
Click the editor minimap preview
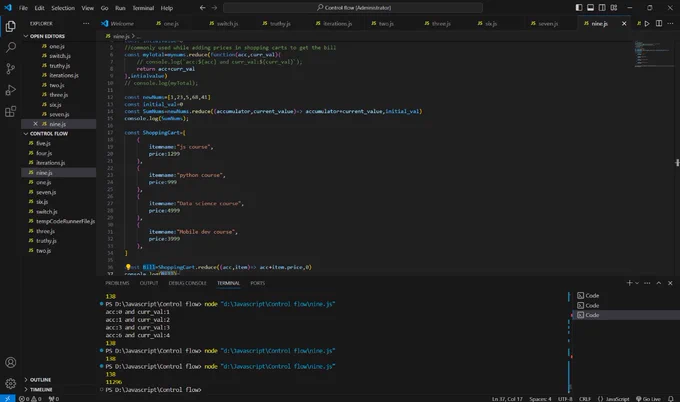point(653,54)
